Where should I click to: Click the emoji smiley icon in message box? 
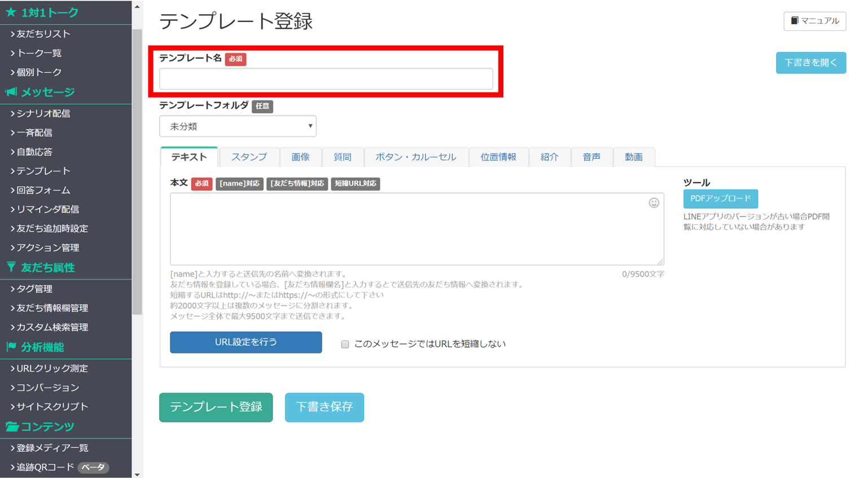[654, 203]
